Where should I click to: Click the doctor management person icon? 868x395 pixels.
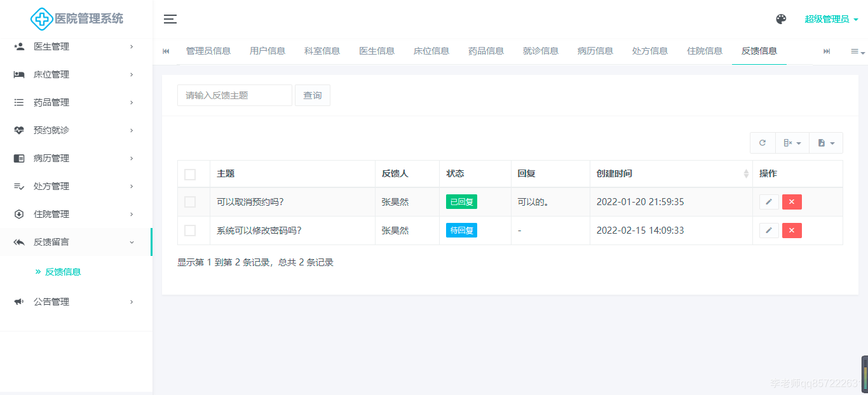[x=19, y=46]
